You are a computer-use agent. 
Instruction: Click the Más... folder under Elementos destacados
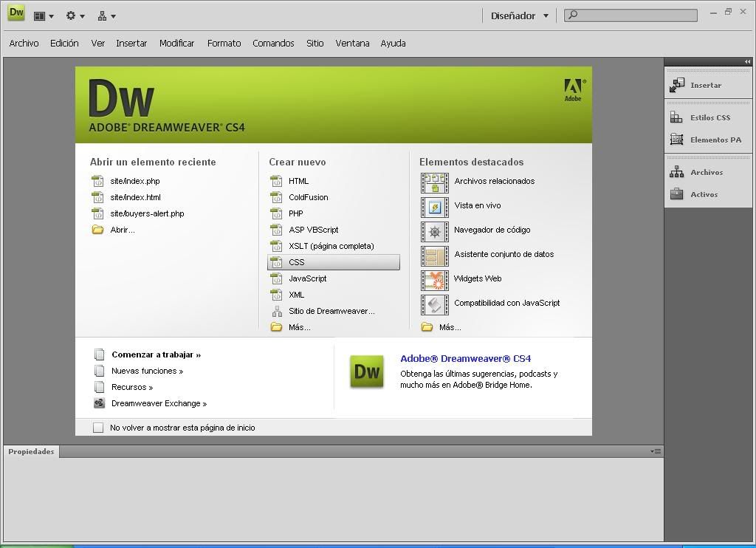(427, 327)
